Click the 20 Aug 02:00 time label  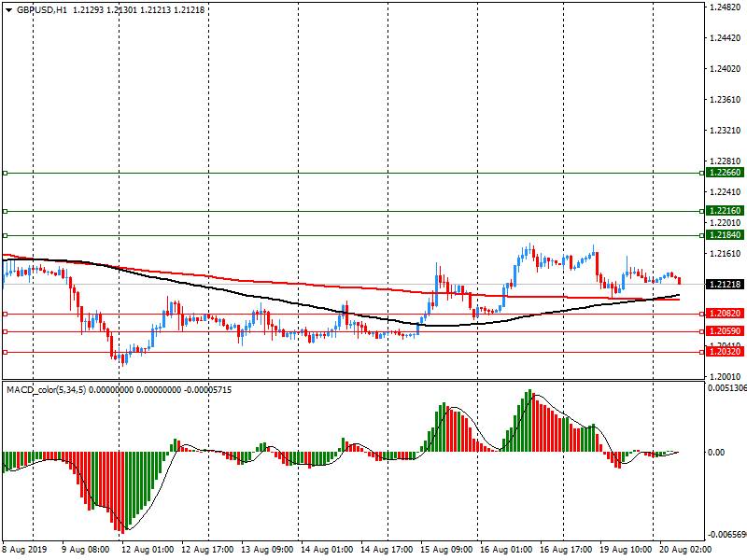tap(685, 550)
